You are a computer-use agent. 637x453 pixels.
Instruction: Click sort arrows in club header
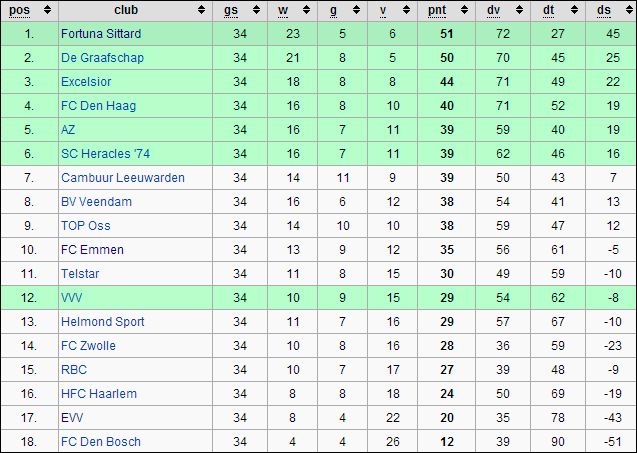(202, 10)
